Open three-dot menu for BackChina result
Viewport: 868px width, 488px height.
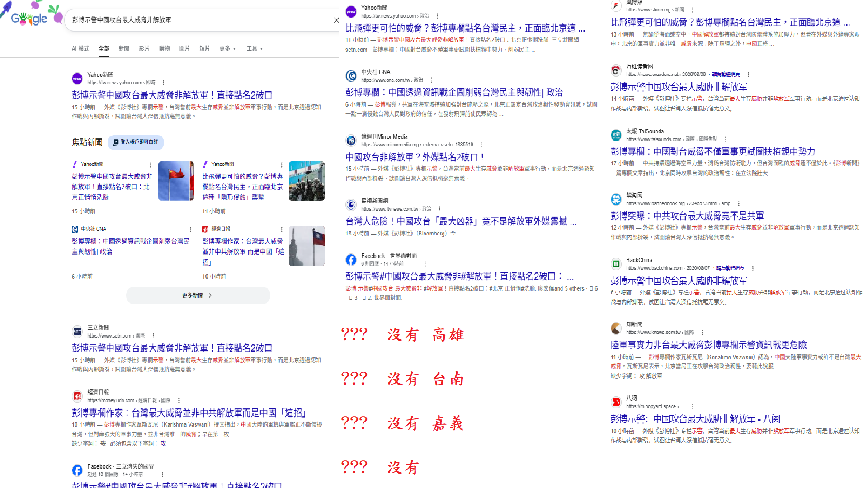coord(752,268)
